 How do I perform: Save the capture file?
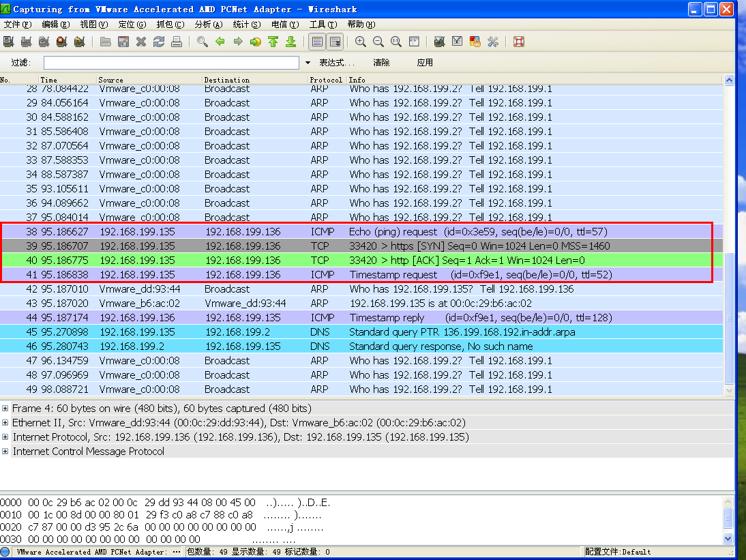123,42
